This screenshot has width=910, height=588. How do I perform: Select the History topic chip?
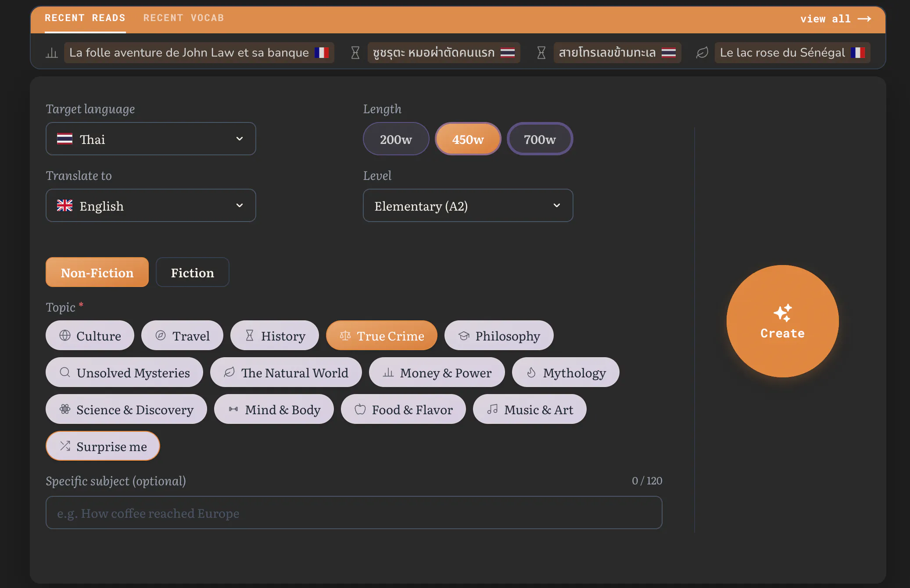tap(275, 335)
